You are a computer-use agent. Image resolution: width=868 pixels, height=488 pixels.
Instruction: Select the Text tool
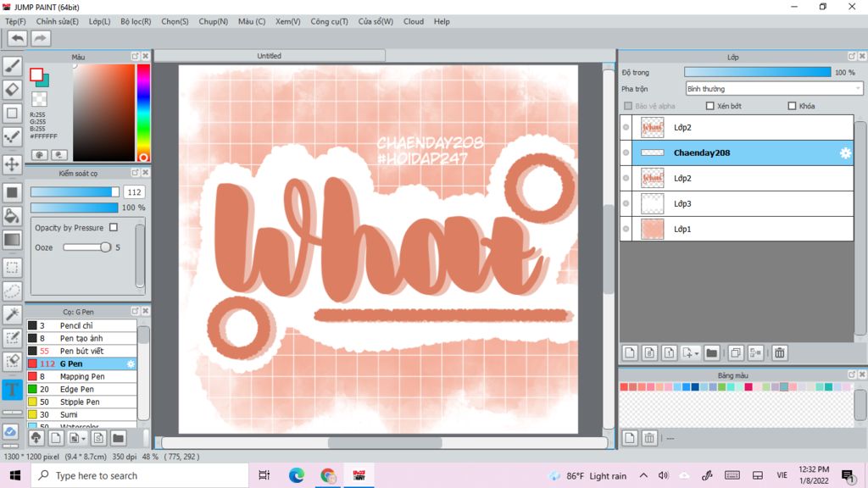point(12,390)
